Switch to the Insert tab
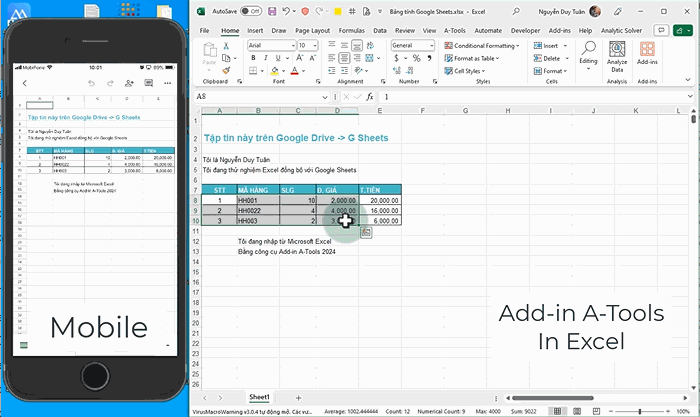700x417 pixels. click(x=255, y=30)
